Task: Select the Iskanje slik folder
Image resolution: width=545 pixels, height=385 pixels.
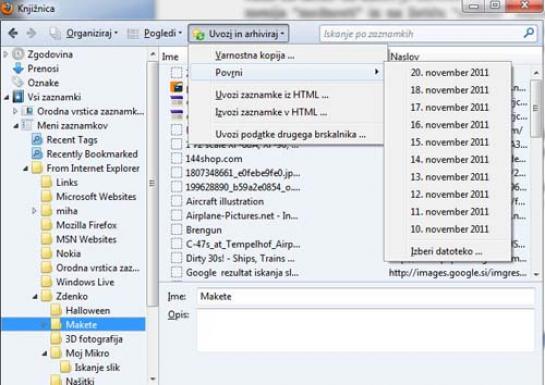Action: (x=97, y=367)
